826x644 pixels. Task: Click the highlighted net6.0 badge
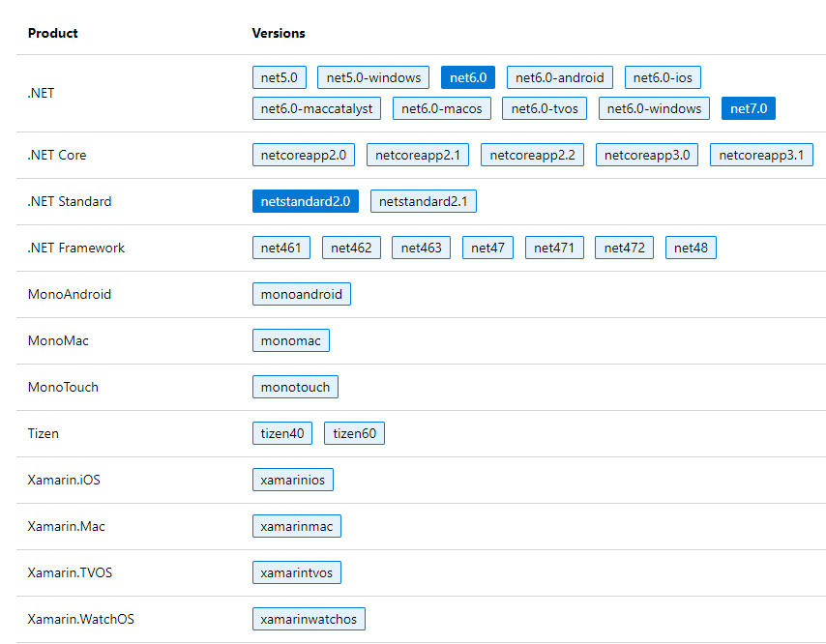tap(468, 77)
